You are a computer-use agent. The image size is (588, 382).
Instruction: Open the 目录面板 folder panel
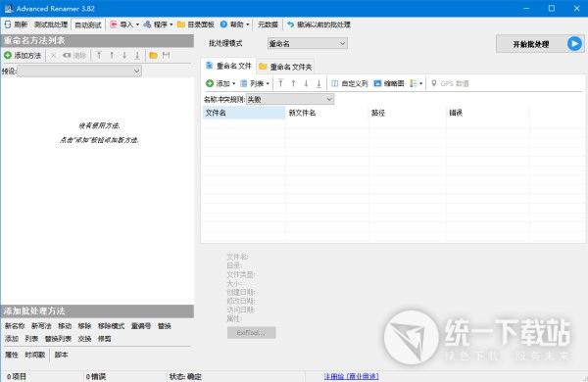tap(195, 24)
